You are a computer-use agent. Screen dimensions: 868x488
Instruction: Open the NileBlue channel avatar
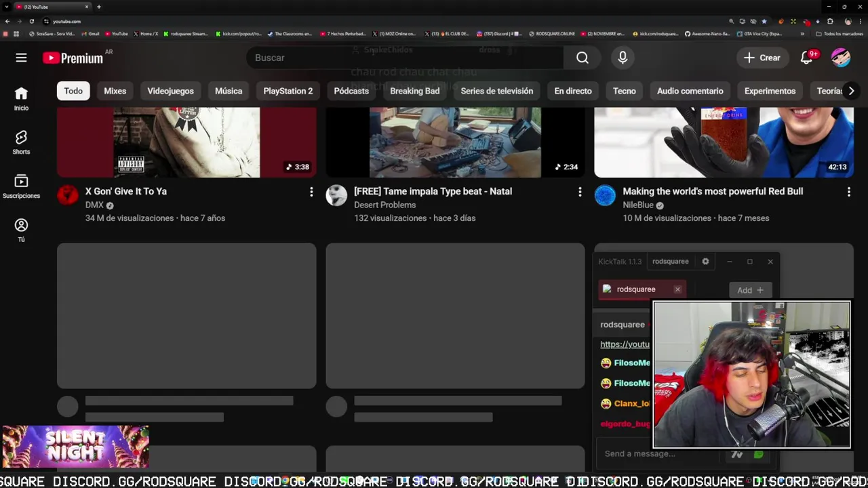pos(605,195)
